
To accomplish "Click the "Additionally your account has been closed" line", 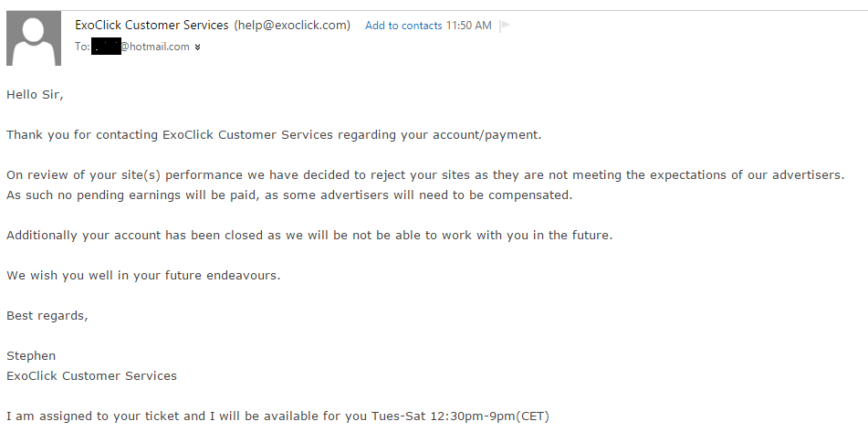I will (309, 235).
